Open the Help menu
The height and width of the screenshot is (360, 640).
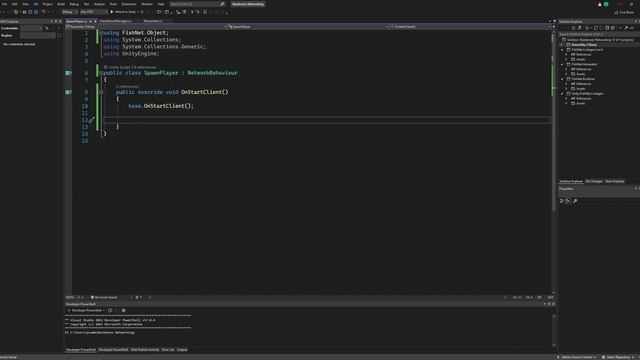click(x=161, y=4)
